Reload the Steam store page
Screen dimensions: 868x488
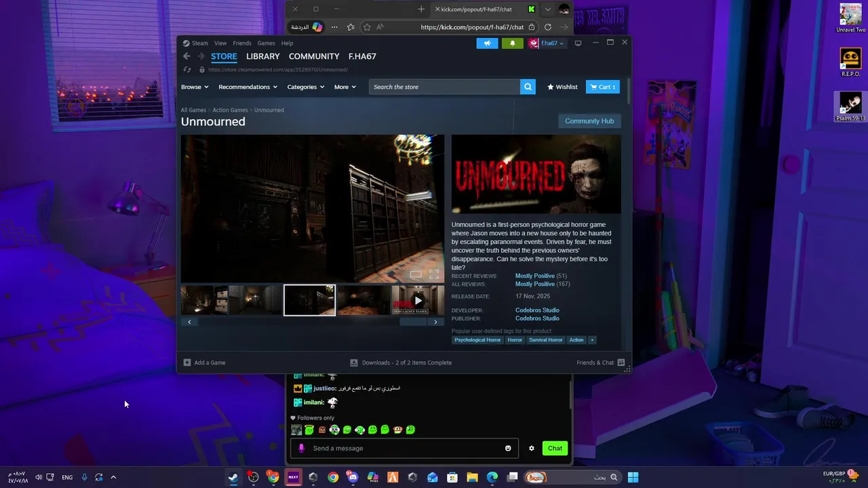187,70
